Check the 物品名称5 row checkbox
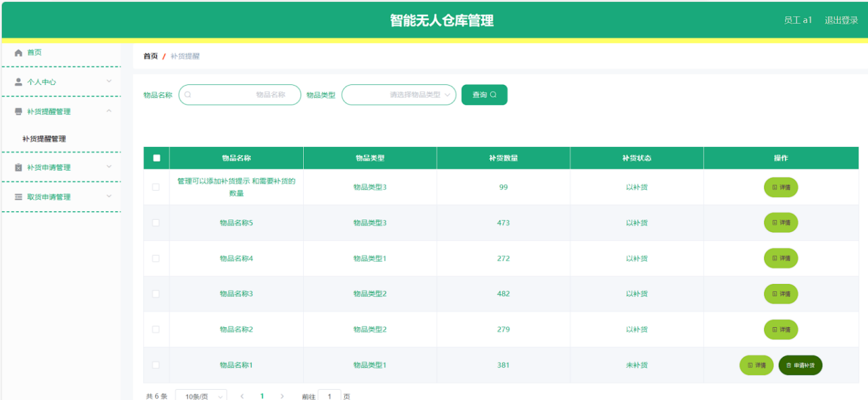The image size is (868, 400). 155,223
